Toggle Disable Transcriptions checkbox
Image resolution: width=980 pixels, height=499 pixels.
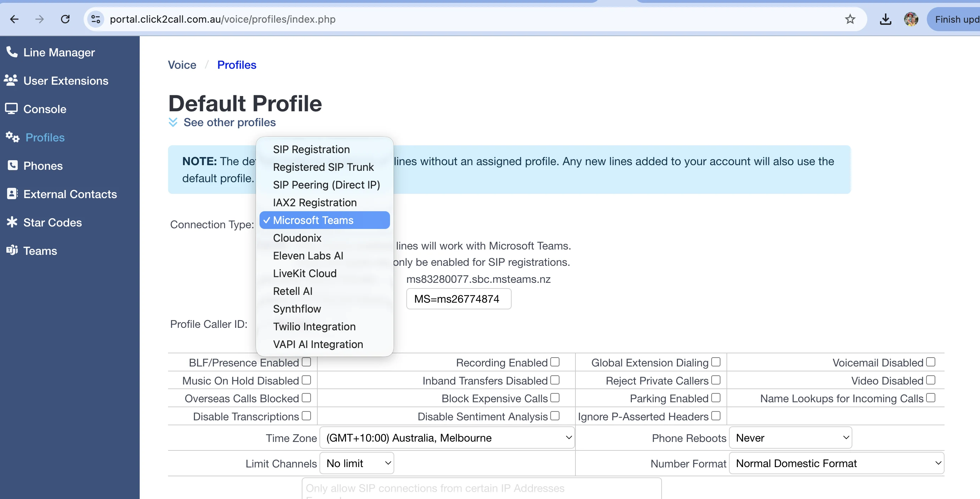click(306, 416)
